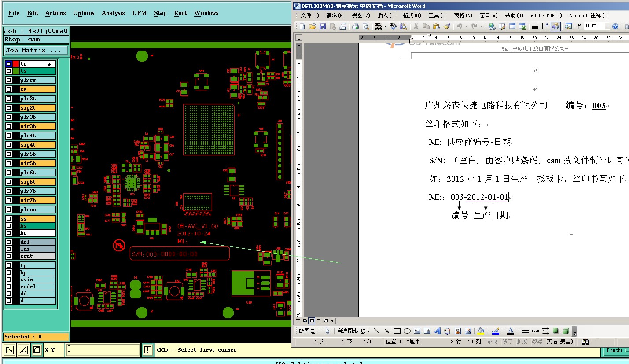This screenshot has width=629, height=364.
Task: Open the DFM menu in CAM editor
Action: pos(140,13)
